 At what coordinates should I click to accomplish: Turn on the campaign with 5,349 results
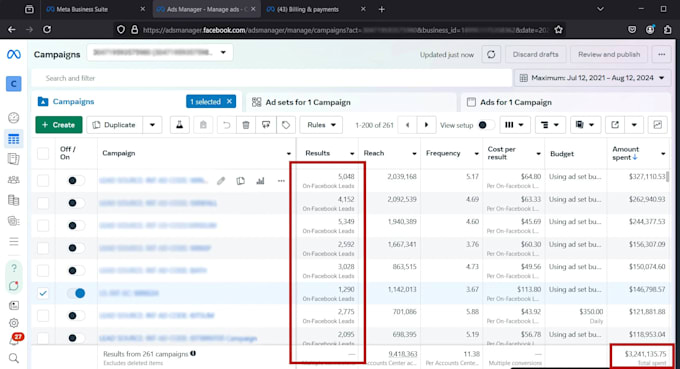(75, 225)
